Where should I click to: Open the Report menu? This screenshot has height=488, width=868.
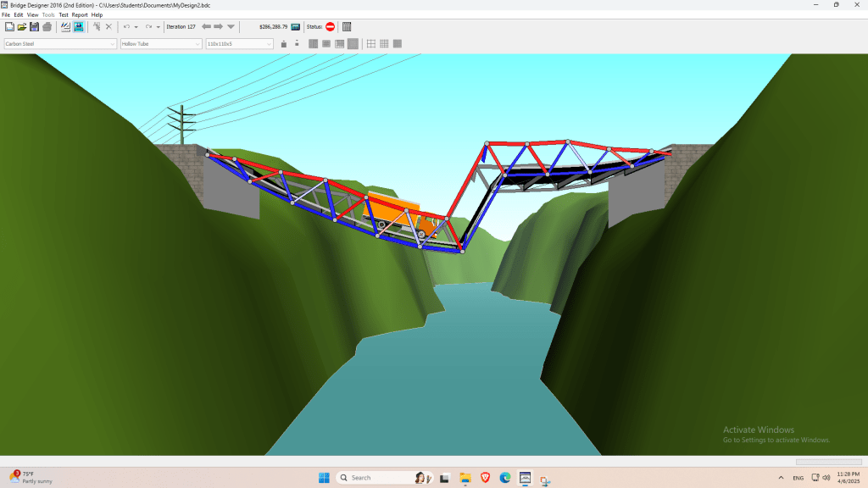[80, 15]
